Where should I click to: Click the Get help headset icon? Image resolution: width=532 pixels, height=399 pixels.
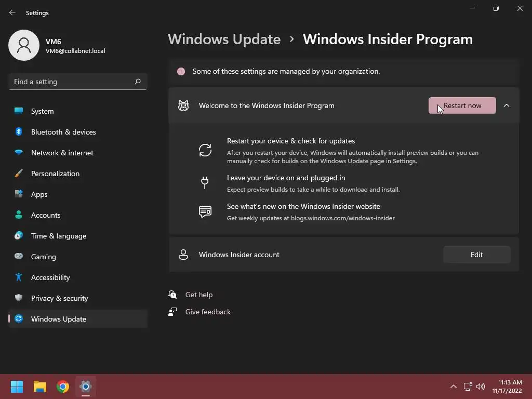coord(172,295)
